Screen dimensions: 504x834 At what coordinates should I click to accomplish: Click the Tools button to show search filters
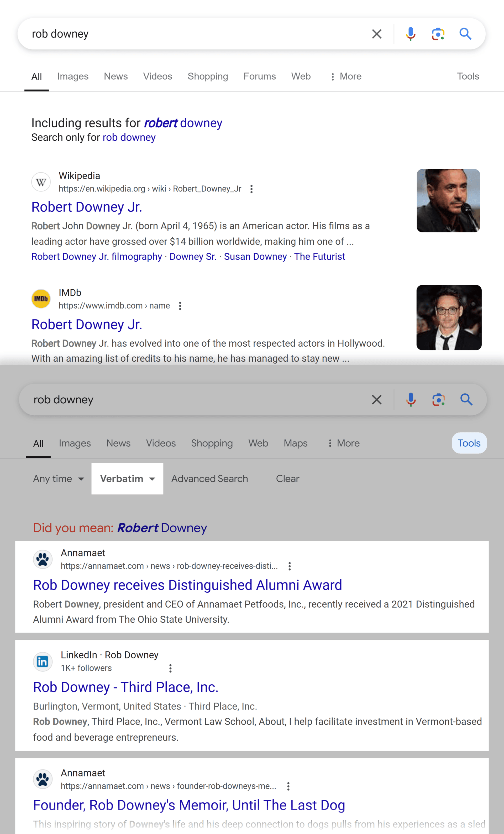469,443
